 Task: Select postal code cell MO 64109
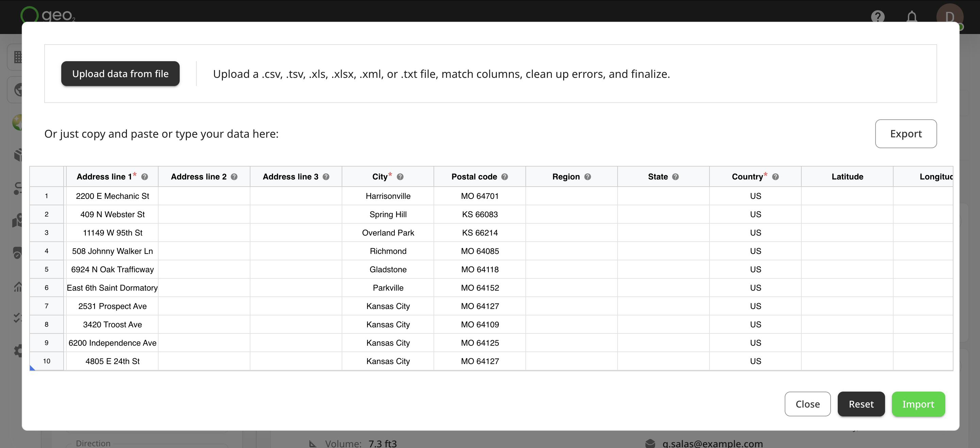click(480, 325)
